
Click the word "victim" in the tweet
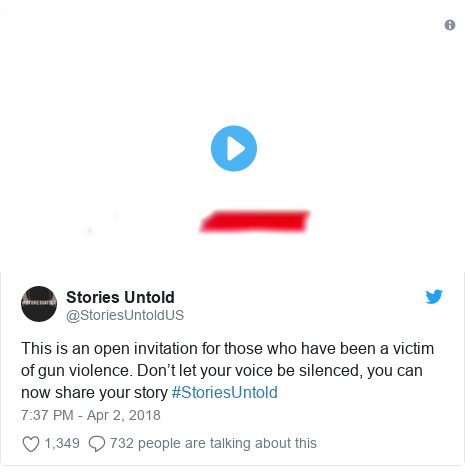[413, 349]
